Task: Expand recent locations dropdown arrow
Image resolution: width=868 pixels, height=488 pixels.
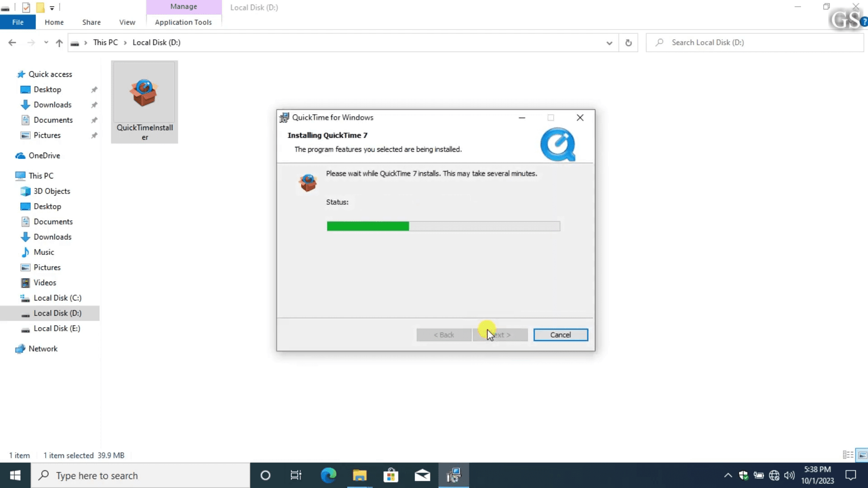Action: (46, 42)
